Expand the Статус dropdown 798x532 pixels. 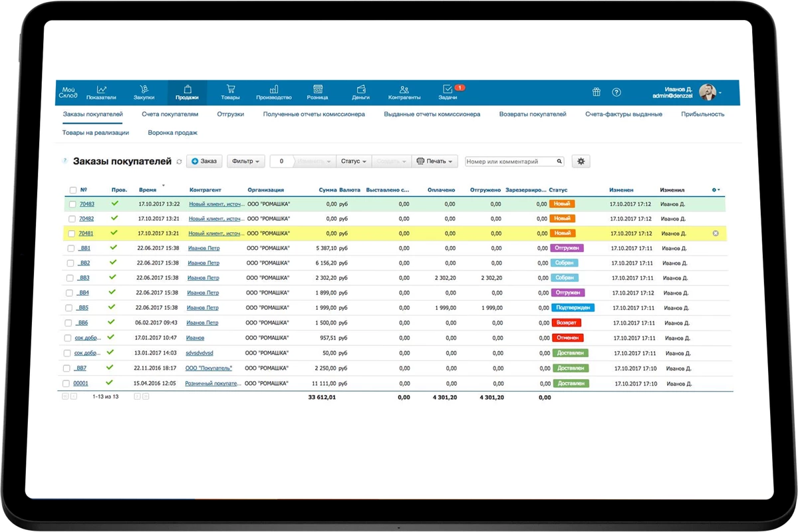pyautogui.click(x=353, y=161)
